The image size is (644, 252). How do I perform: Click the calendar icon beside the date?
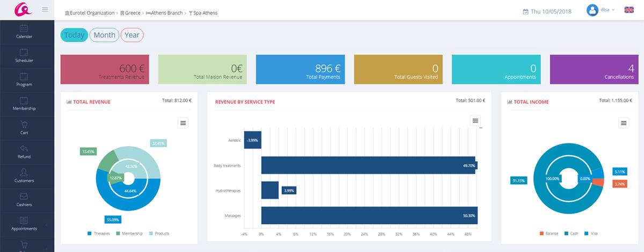tap(525, 11)
